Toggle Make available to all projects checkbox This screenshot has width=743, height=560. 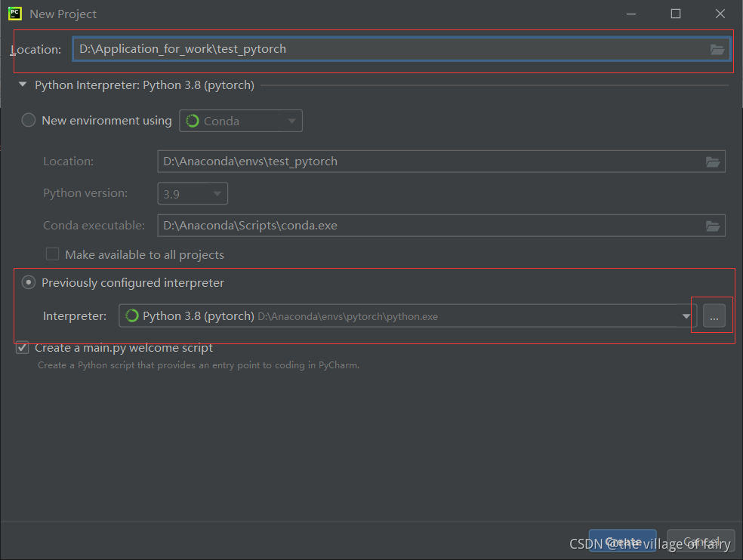pyautogui.click(x=52, y=254)
